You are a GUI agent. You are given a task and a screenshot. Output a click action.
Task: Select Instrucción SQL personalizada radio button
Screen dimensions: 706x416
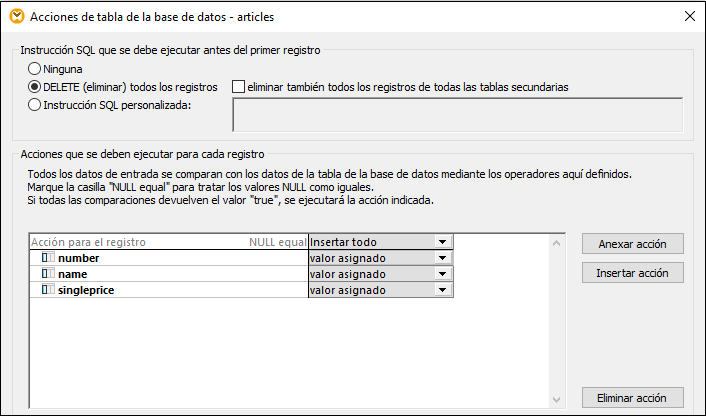35,104
